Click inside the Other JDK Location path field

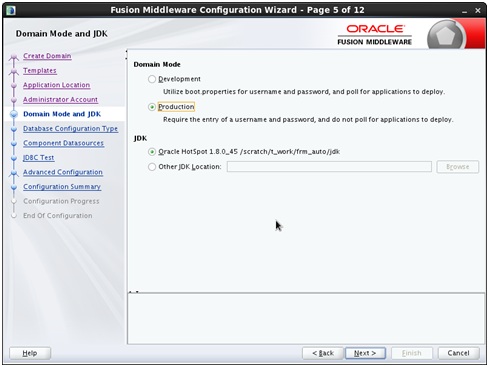[x=329, y=167]
